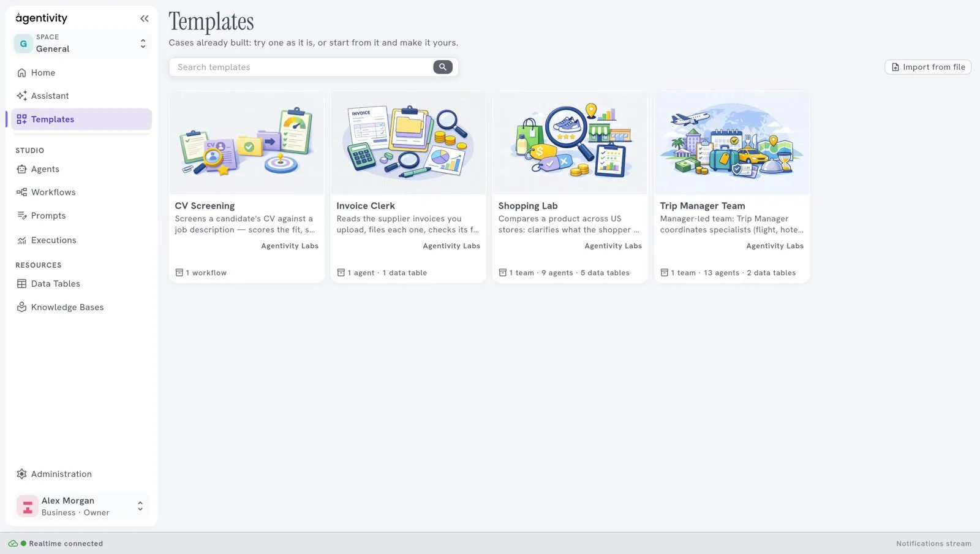This screenshot has width=980, height=554.
Task: Click the magnifier search button
Action: coord(443,67)
